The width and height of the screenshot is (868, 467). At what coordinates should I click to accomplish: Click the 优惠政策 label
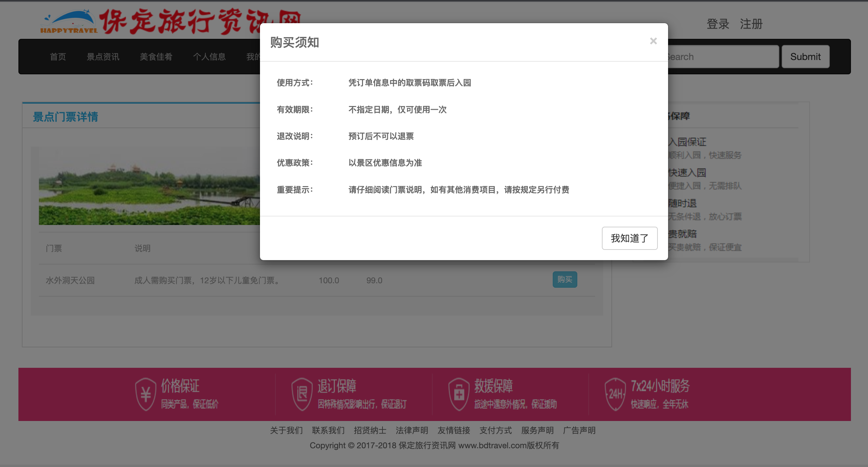(295, 163)
